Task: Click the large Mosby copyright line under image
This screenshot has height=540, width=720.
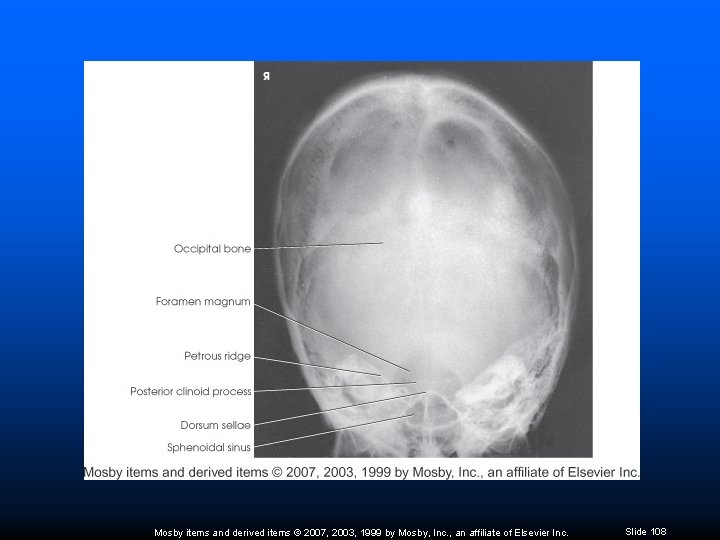Action: tap(361, 472)
